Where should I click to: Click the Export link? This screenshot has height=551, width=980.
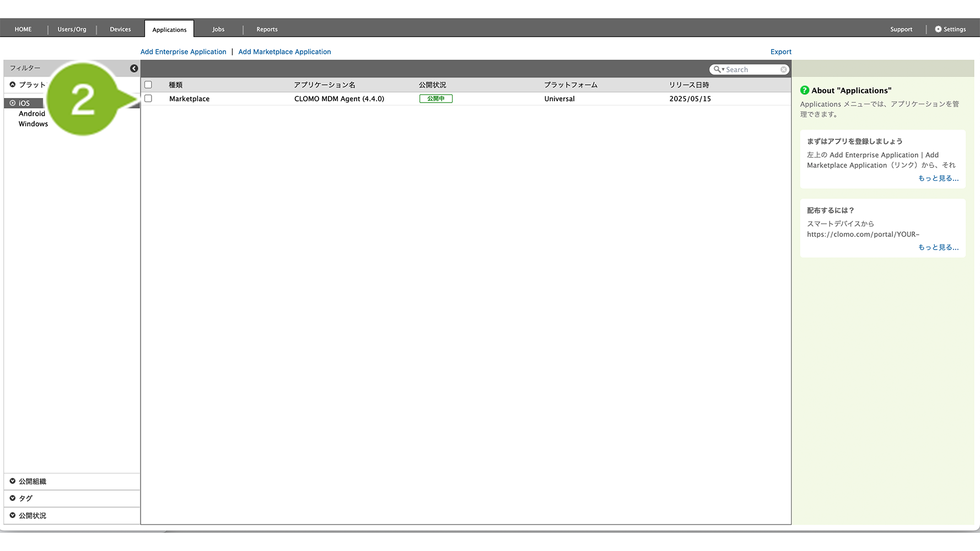click(780, 52)
